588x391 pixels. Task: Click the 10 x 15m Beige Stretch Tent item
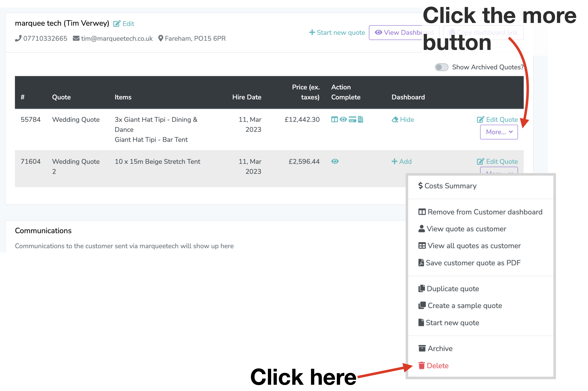click(x=157, y=162)
